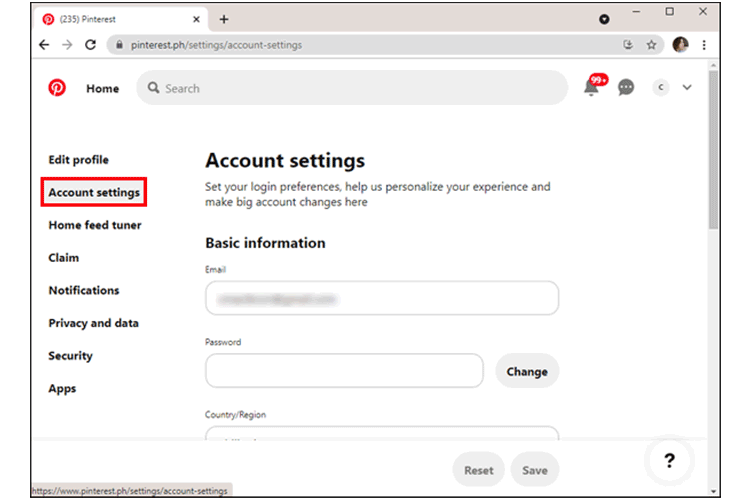Open the messages chat bubble icon

point(626,88)
